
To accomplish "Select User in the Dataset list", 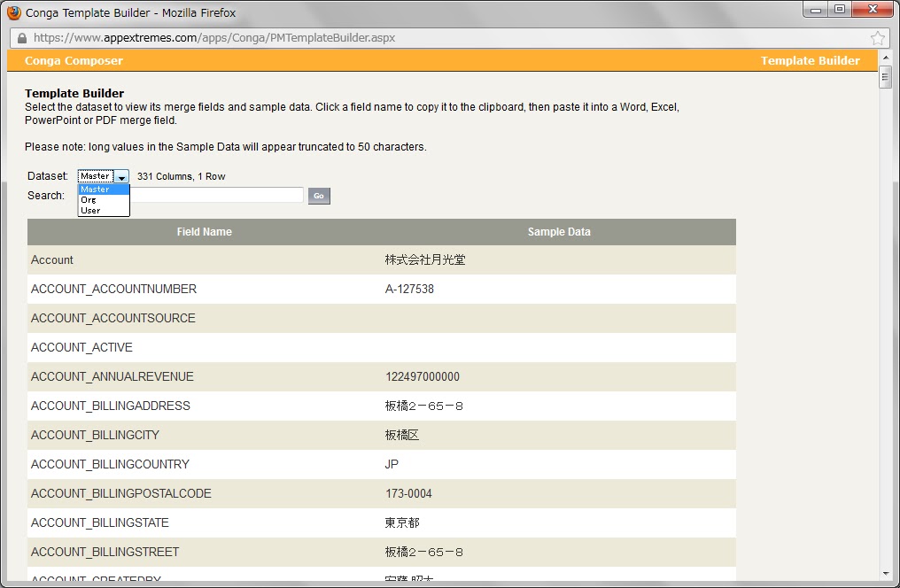I will coord(104,211).
